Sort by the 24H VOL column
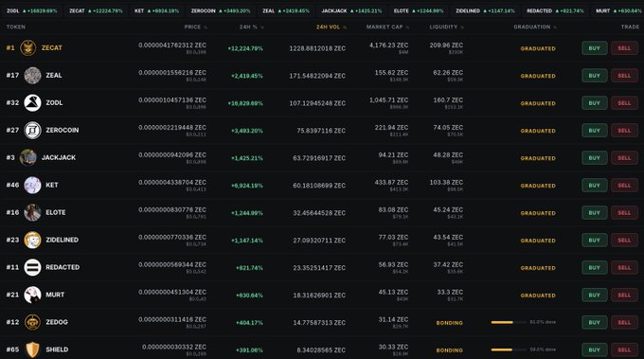644x359 pixels. (x=331, y=27)
